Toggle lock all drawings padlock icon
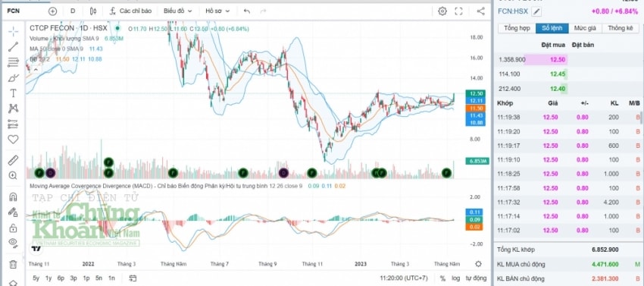Image resolution: width=644 pixels, height=286 pixels. tap(13, 228)
